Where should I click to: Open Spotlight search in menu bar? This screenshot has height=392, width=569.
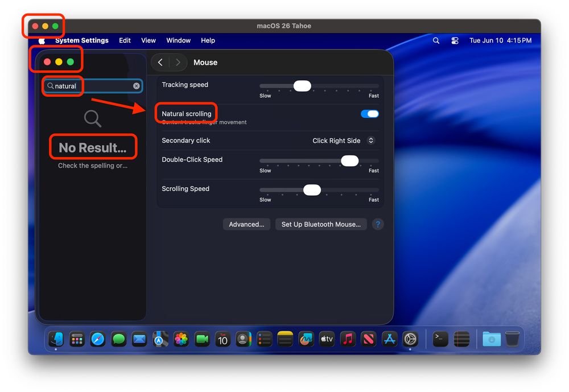[436, 40]
